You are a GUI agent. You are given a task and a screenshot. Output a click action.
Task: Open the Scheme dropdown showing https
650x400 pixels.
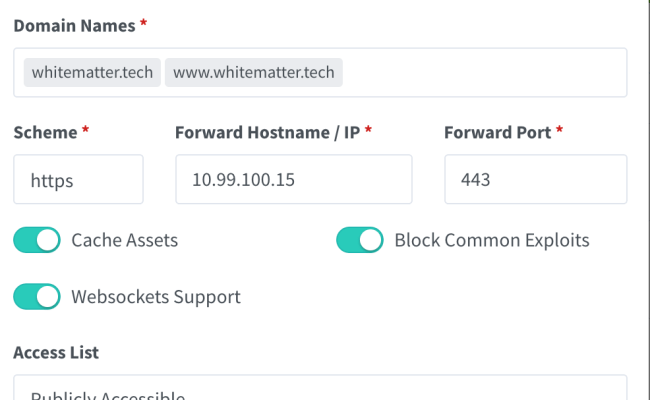78,180
